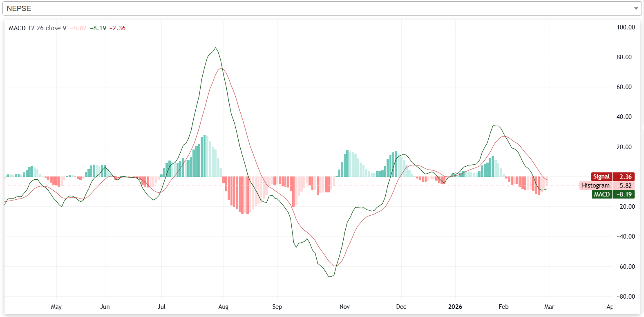
Task: Click the arrow at the selector's right end
Action: click(636, 9)
